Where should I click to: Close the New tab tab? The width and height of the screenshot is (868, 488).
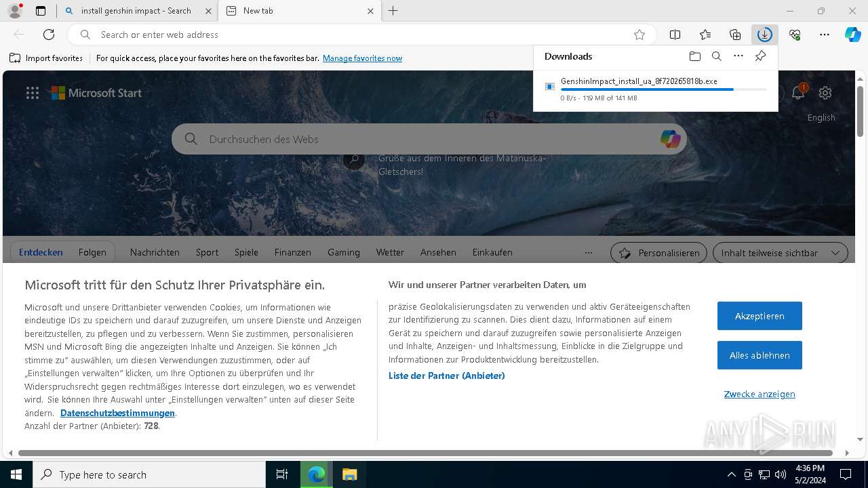pyautogui.click(x=370, y=11)
